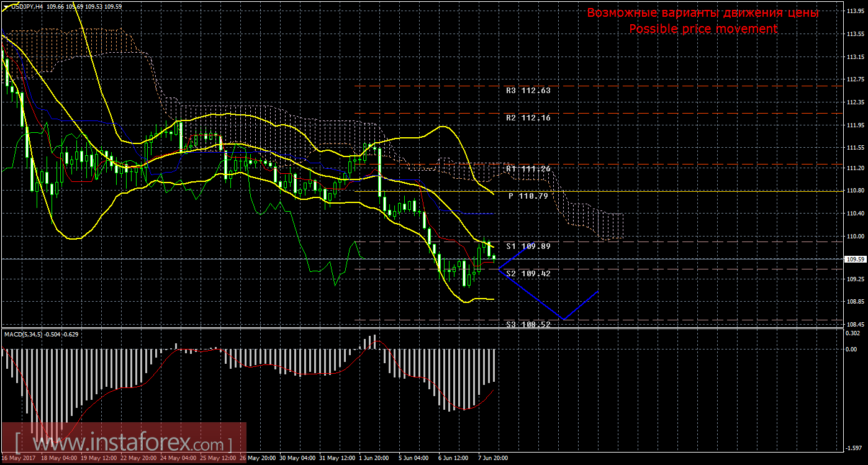
Task: Click the triangle icon before USDJPY,H4
Action: click(5, 6)
